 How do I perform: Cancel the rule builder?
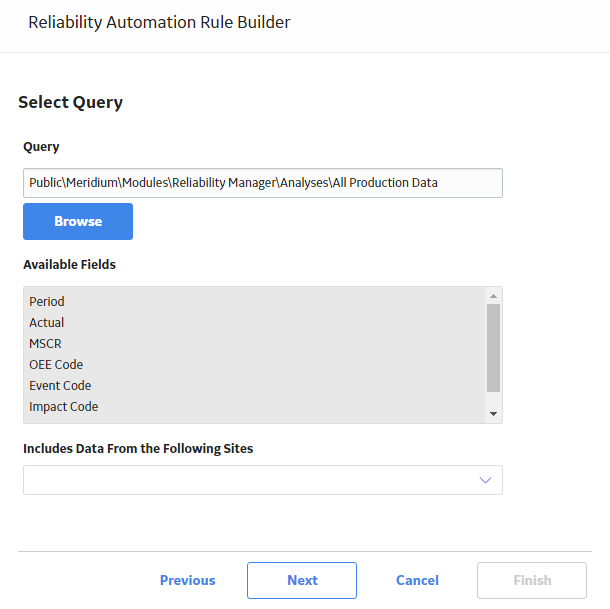coord(417,580)
